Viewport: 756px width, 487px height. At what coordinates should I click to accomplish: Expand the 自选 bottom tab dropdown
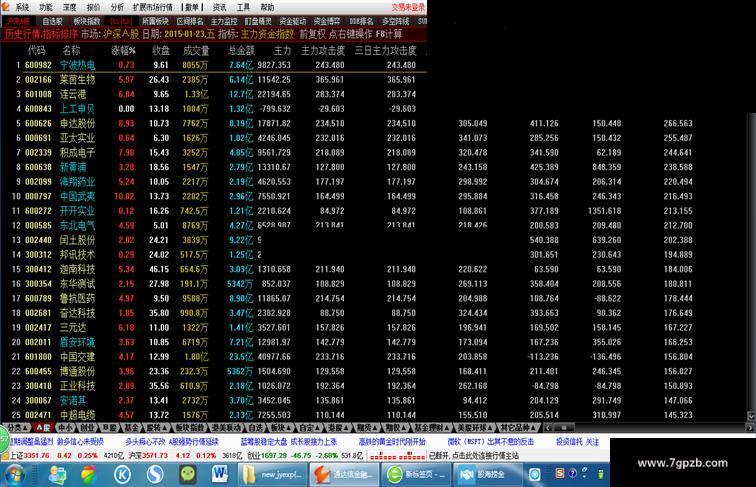(257, 428)
